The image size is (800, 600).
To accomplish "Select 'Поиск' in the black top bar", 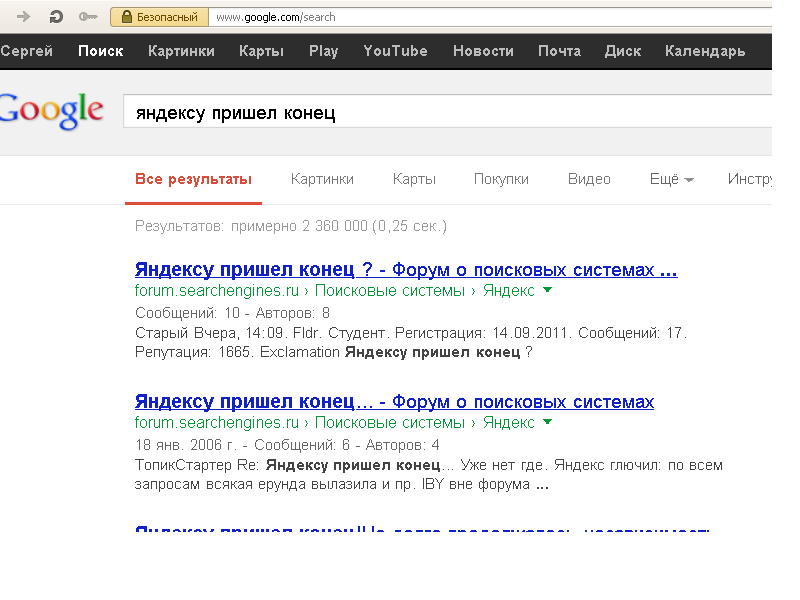I will 101,51.
